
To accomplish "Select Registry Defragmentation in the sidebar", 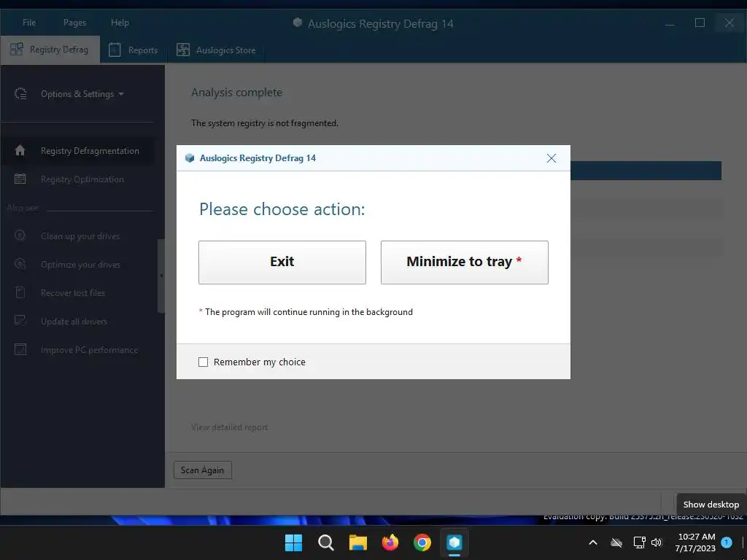I will tap(90, 151).
